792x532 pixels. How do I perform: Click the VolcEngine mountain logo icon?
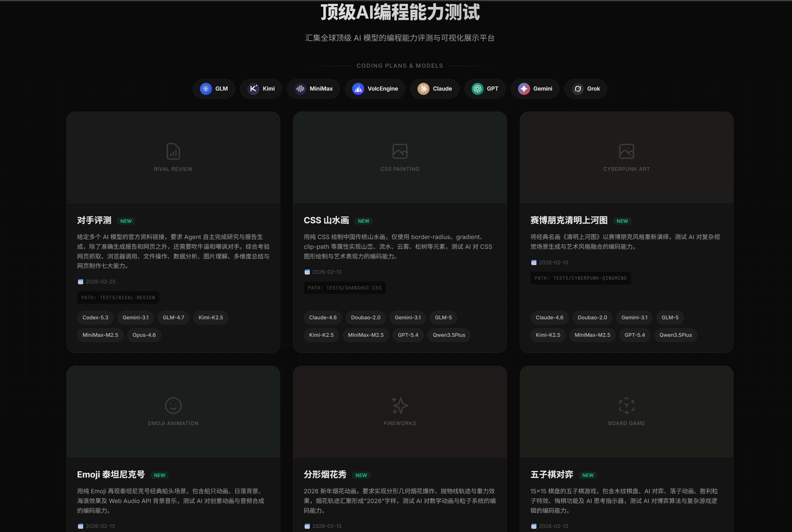(x=358, y=89)
